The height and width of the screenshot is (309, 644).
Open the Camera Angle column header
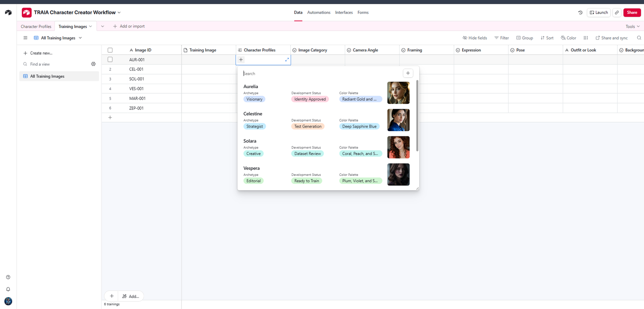tap(372, 50)
